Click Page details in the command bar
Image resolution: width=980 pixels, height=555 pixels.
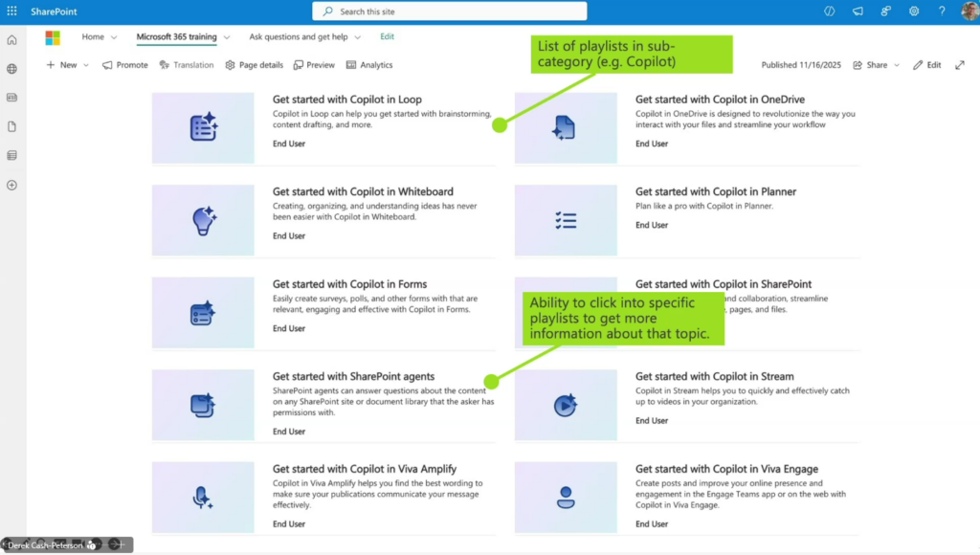coord(255,65)
